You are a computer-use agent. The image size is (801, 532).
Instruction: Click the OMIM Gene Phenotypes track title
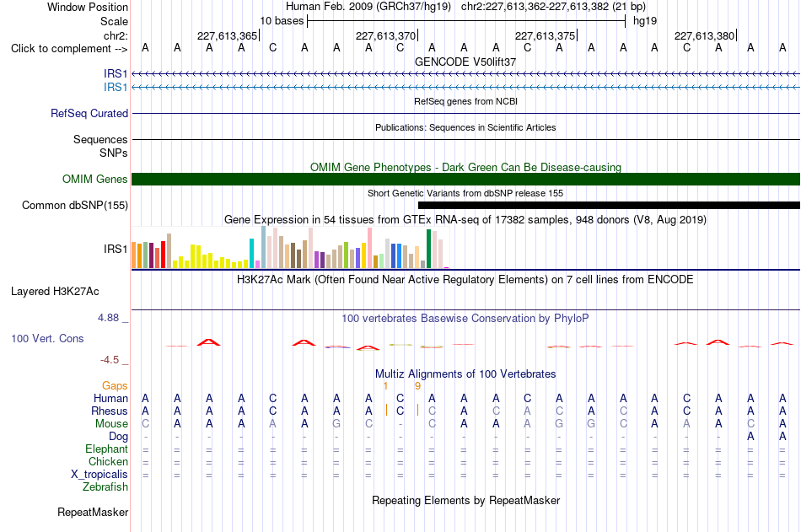click(465, 168)
